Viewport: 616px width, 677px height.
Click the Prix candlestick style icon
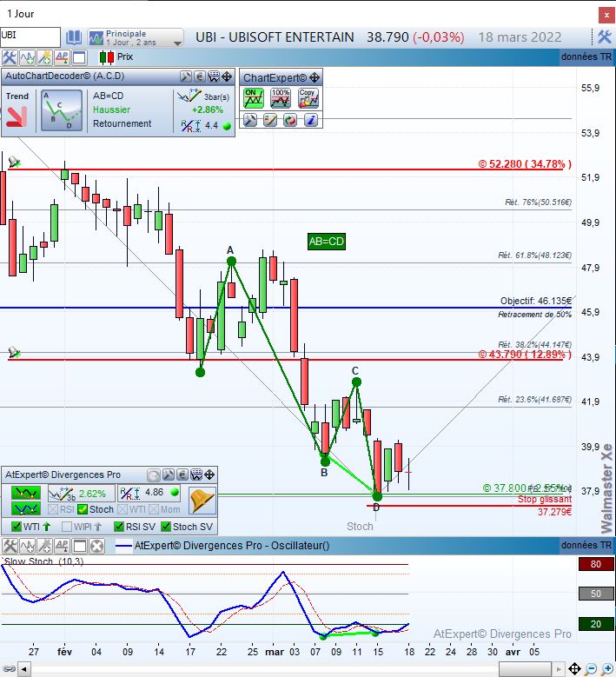tap(106, 57)
